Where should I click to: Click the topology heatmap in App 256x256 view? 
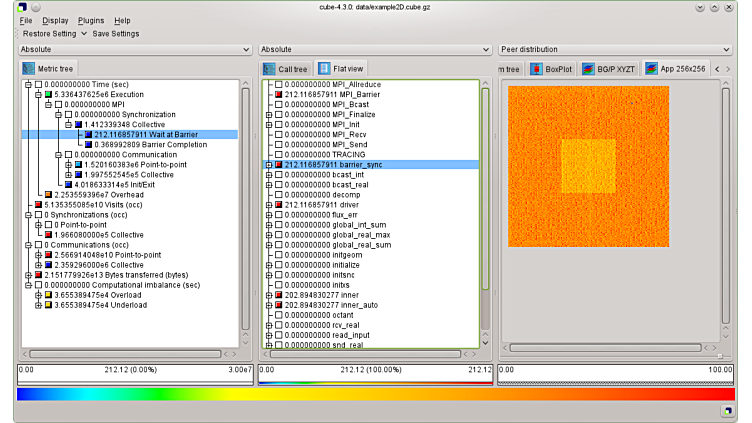pos(589,165)
